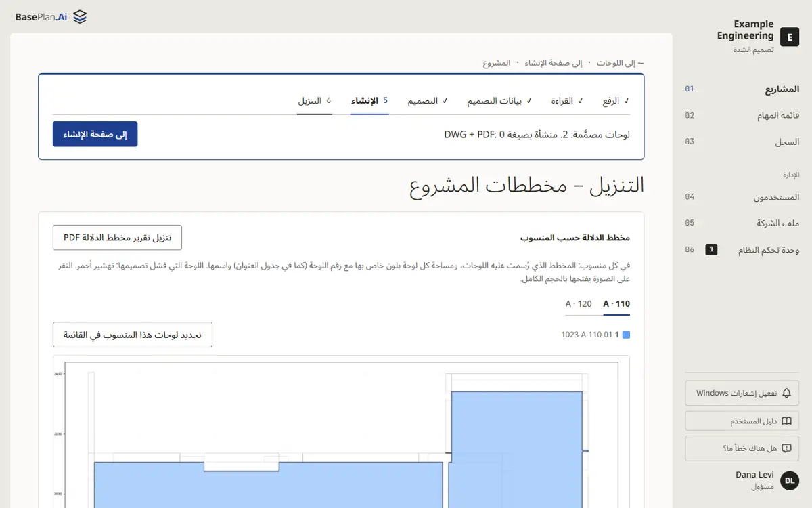Click تحديد لوحات هذا المنسوب في القائمة button

coord(133,335)
